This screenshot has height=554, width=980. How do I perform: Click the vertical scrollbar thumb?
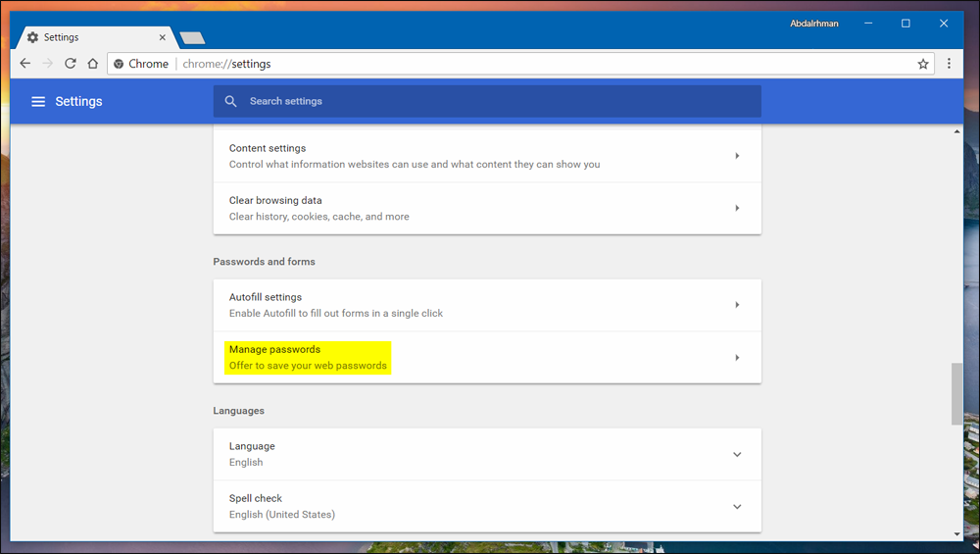click(x=956, y=394)
